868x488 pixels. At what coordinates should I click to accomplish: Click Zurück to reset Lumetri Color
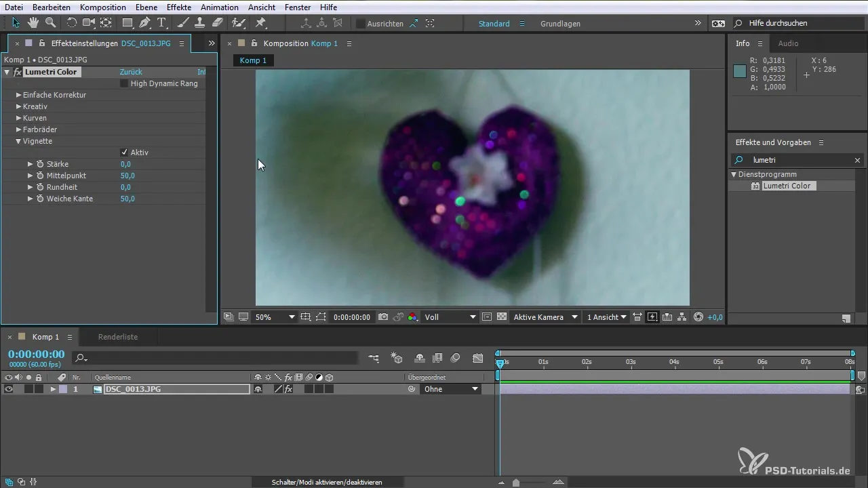(131, 72)
